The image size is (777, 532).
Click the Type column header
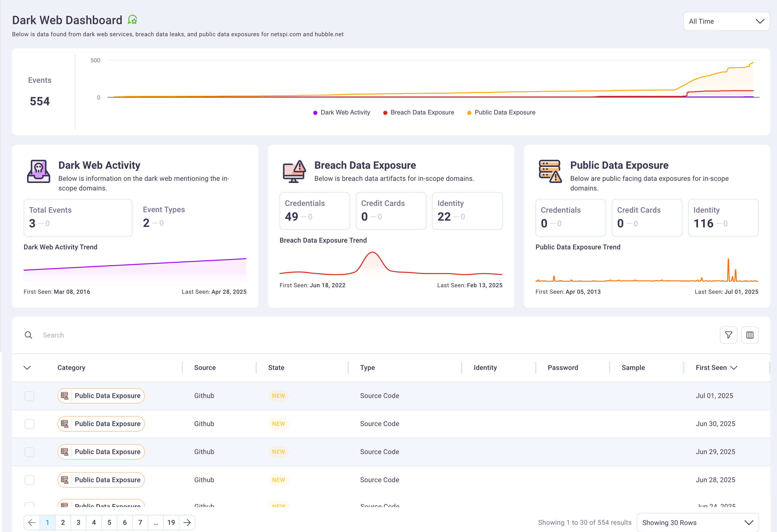coord(367,368)
